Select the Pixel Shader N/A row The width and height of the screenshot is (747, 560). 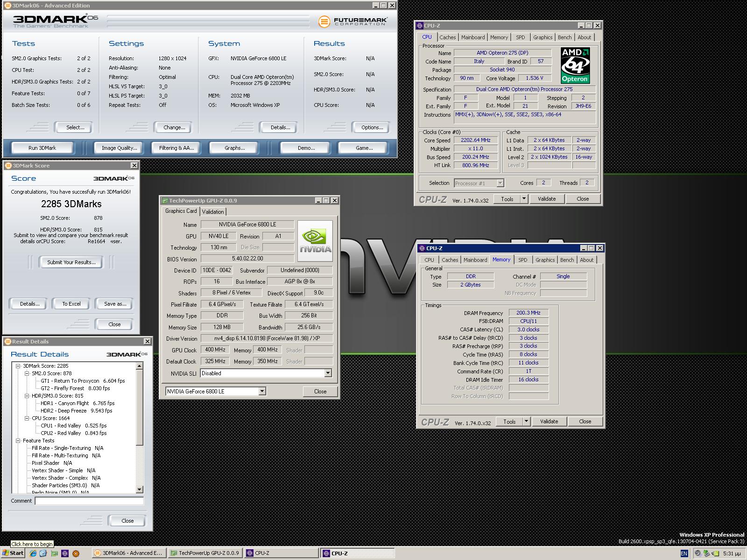click(52, 463)
